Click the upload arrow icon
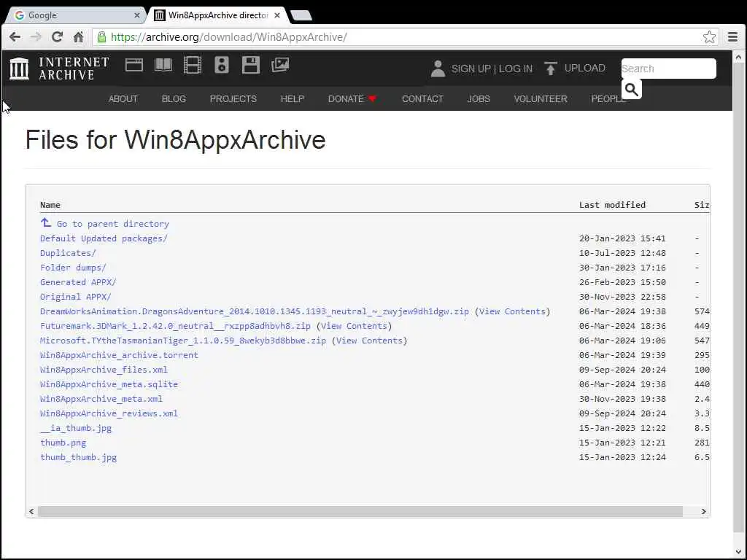 (551, 69)
